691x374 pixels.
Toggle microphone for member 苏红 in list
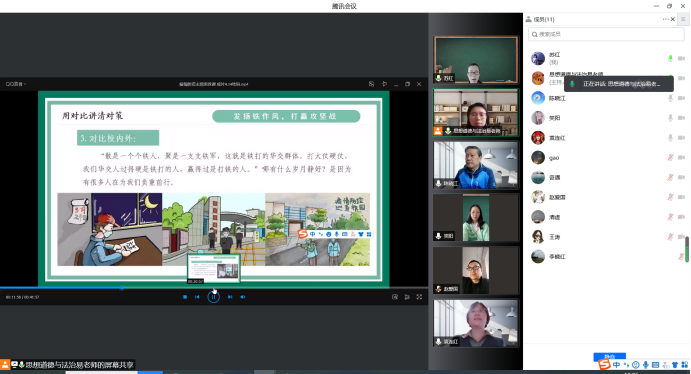pos(670,58)
